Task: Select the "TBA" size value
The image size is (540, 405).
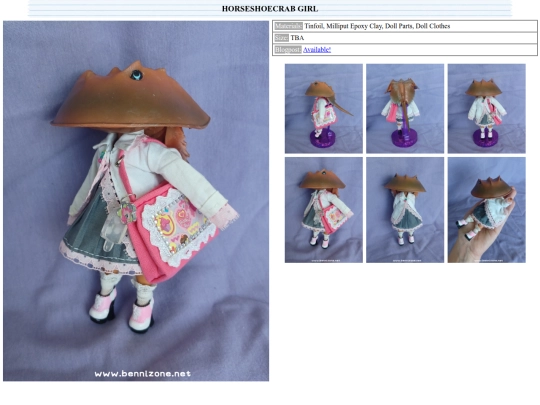Action: click(x=297, y=38)
